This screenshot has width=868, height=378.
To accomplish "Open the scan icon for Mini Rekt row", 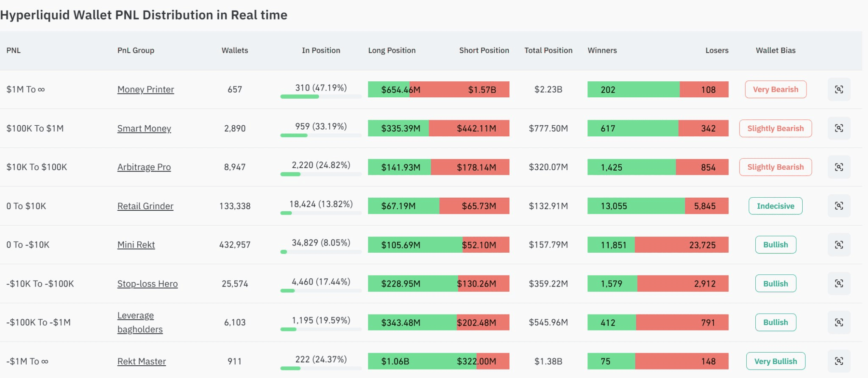I will pos(839,245).
